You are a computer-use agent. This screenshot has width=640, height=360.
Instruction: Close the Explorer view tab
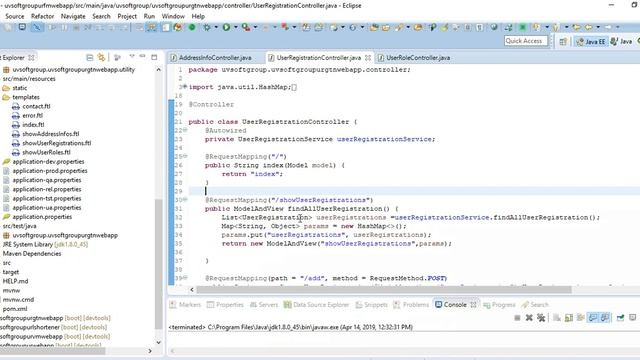pyautogui.click(x=31, y=57)
